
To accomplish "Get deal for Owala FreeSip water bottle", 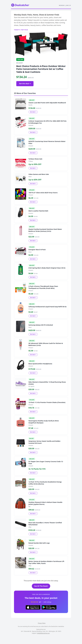I will (x=33, y=240).
